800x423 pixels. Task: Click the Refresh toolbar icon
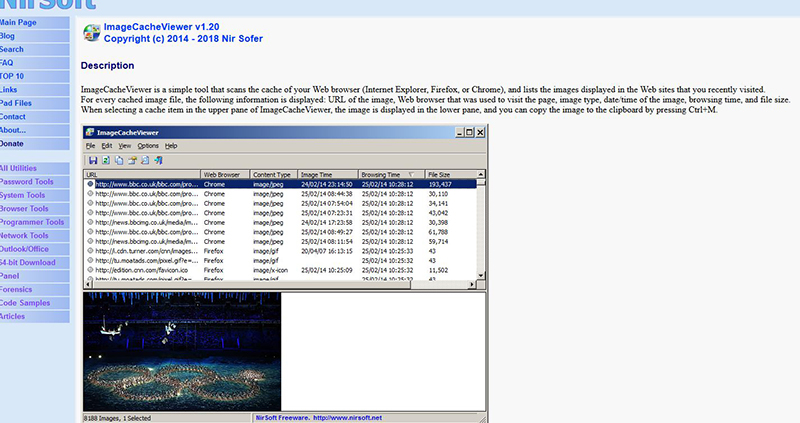(x=106, y=160)
